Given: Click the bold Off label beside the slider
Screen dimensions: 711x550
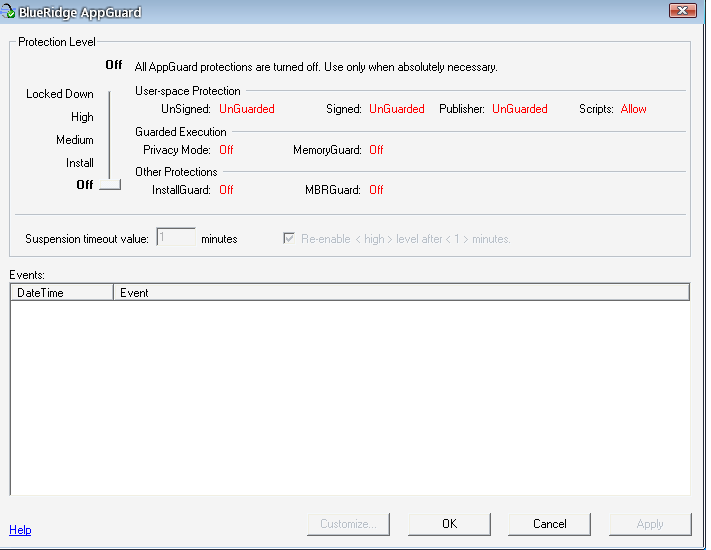Looking at the screenshot, I should click(85, 185).
